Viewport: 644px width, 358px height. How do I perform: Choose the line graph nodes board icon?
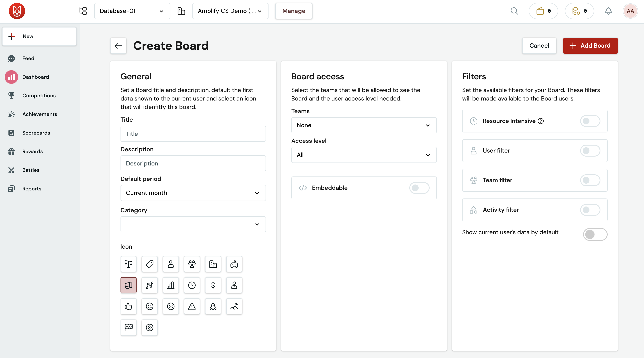tap(149, 285)
